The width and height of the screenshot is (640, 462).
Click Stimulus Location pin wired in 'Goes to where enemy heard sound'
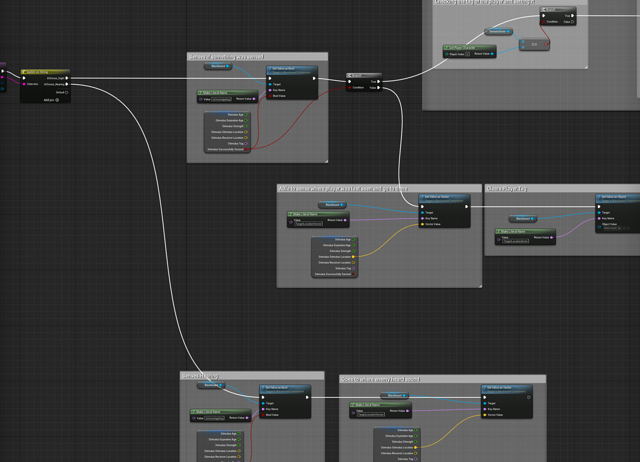pyautogui.click(x=416, y=447)
